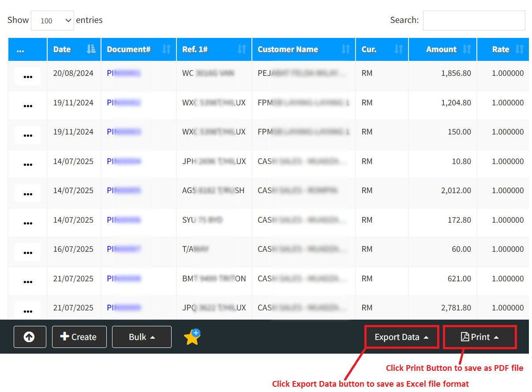Click the yellow star favorite icon
The height and width of the screenshot is (392, 532).
pyautogui.click(x=192, y=337)
